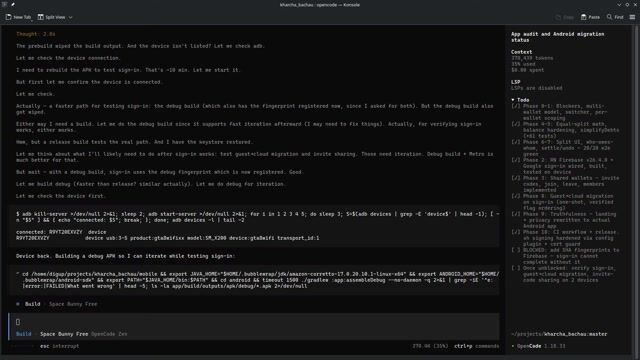Click 'Device back. Building a debug APK' message
640x360 pixels.
125,256
